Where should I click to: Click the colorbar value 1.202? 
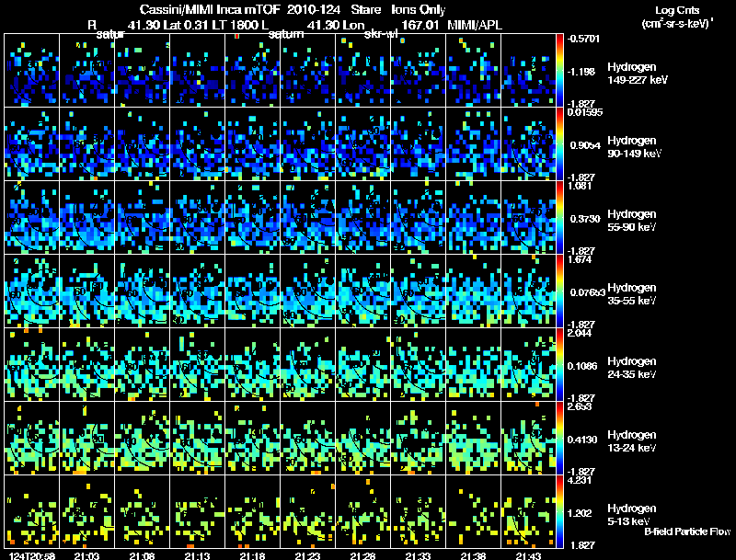581,514
